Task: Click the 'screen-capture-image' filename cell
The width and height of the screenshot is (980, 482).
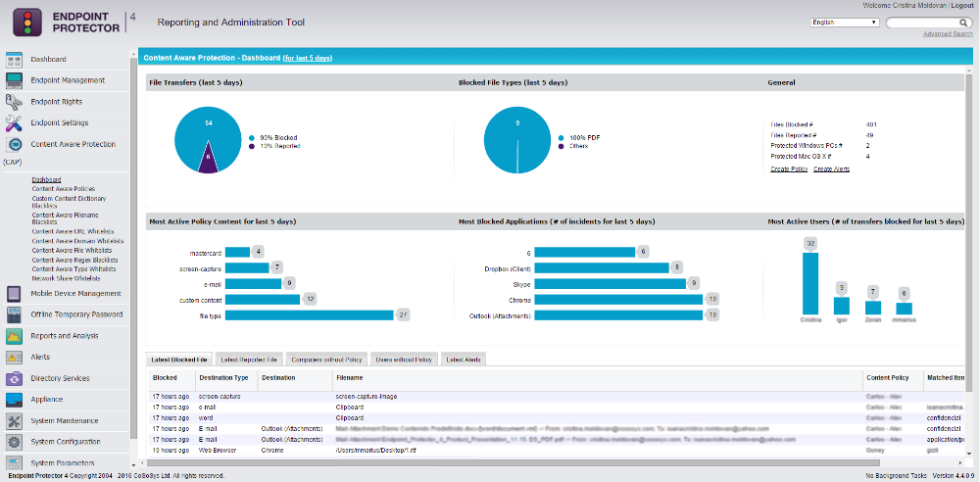Action: point(367,397)
